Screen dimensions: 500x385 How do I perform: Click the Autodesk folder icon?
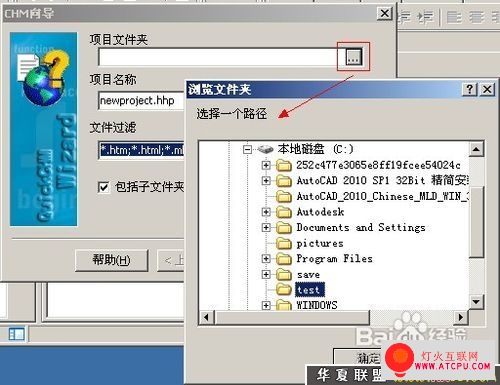click(284, 212)
